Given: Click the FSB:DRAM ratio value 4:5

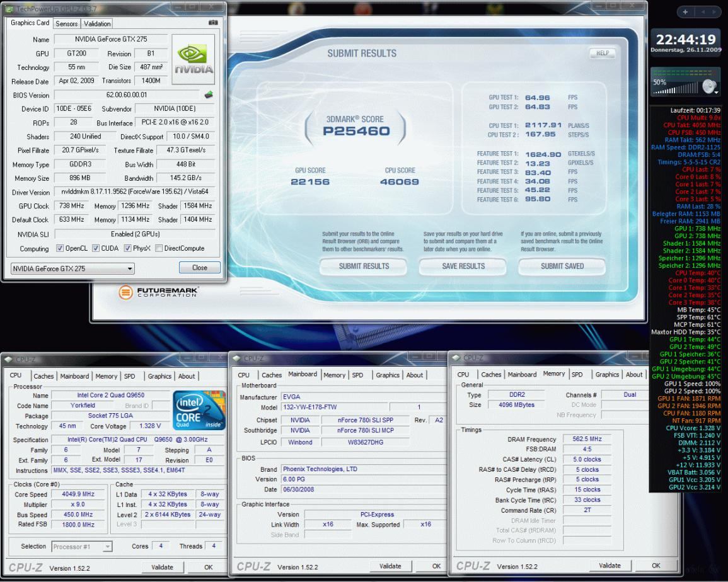Looking at the screenshot, I should (587, 449).
